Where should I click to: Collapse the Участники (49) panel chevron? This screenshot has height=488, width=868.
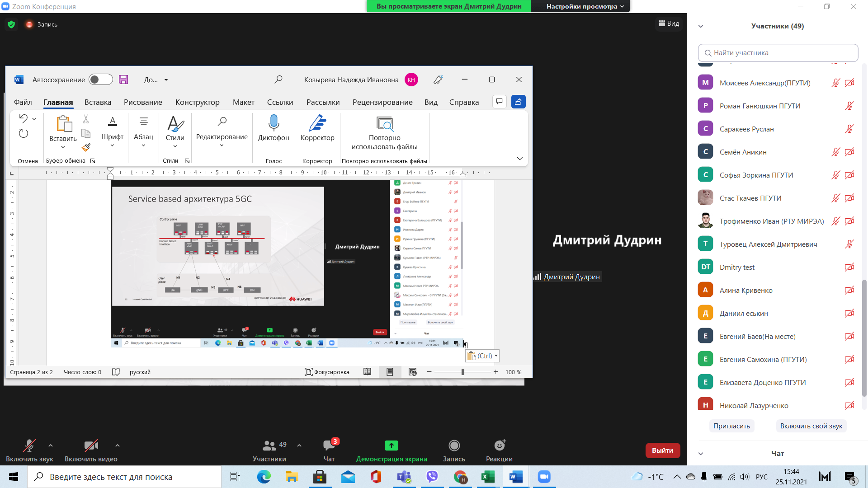(x=701, y=26)
